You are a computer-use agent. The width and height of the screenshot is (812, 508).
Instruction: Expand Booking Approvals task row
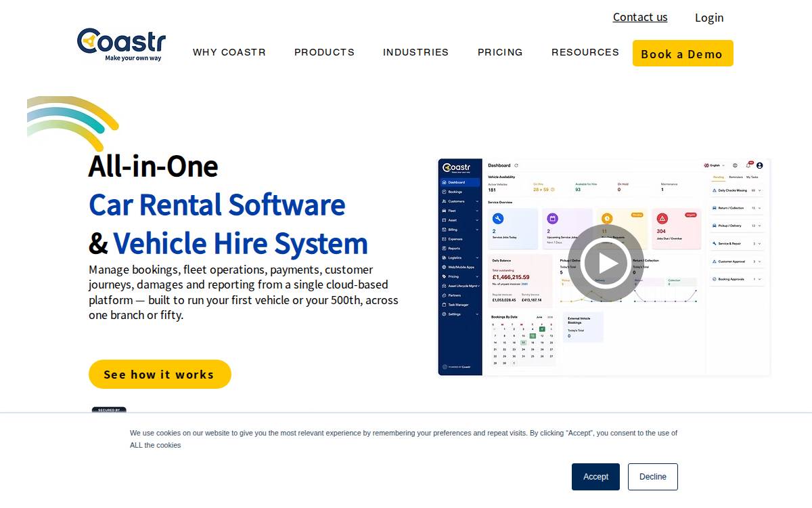[738, 279]
